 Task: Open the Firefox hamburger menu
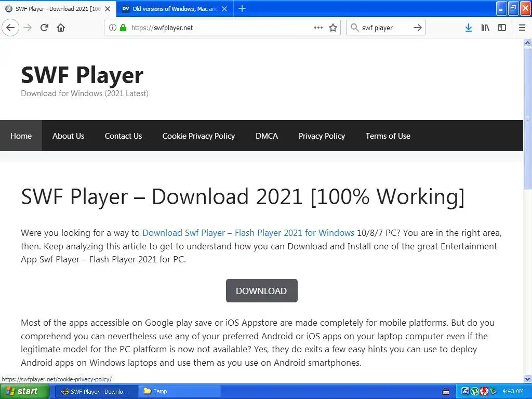(x=522, y=28)
